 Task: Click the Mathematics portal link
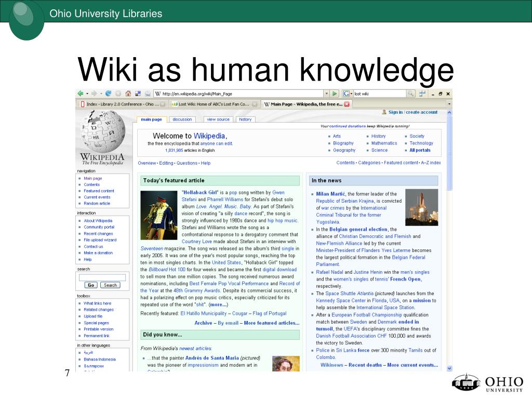coord(384,143)
